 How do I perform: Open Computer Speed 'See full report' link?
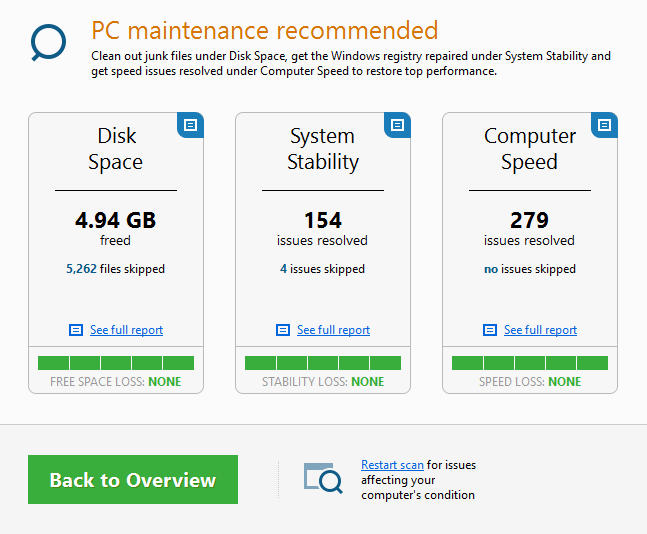coord(540,330)
